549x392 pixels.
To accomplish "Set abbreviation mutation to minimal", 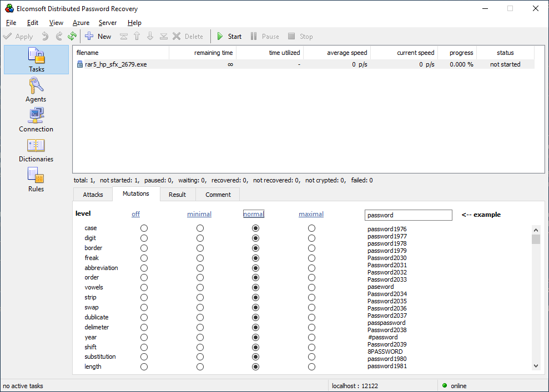I will pos(200,268).
